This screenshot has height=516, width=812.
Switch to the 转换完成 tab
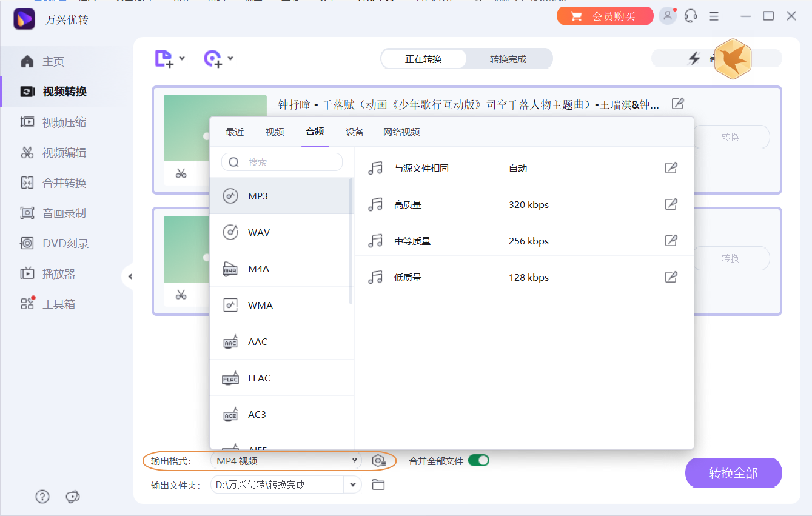tap(509, 58)
